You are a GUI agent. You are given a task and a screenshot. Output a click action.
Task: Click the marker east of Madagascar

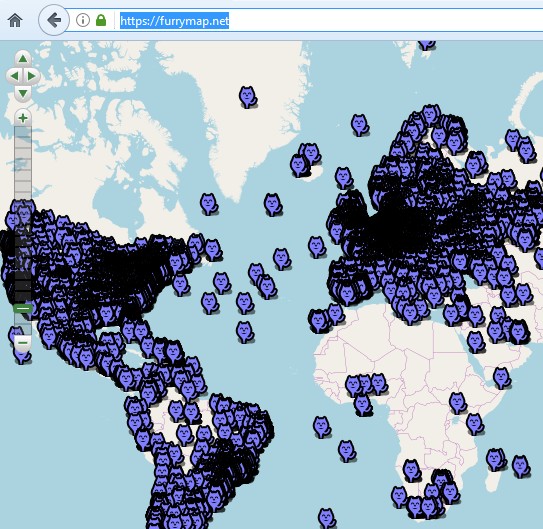(x=521, y=467)
